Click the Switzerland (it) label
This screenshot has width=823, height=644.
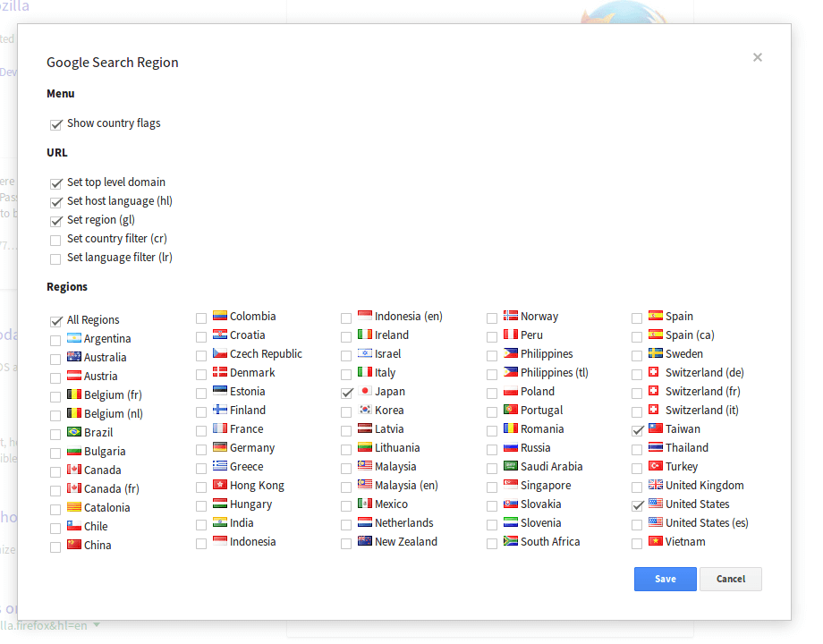click(x=702, y=411)
